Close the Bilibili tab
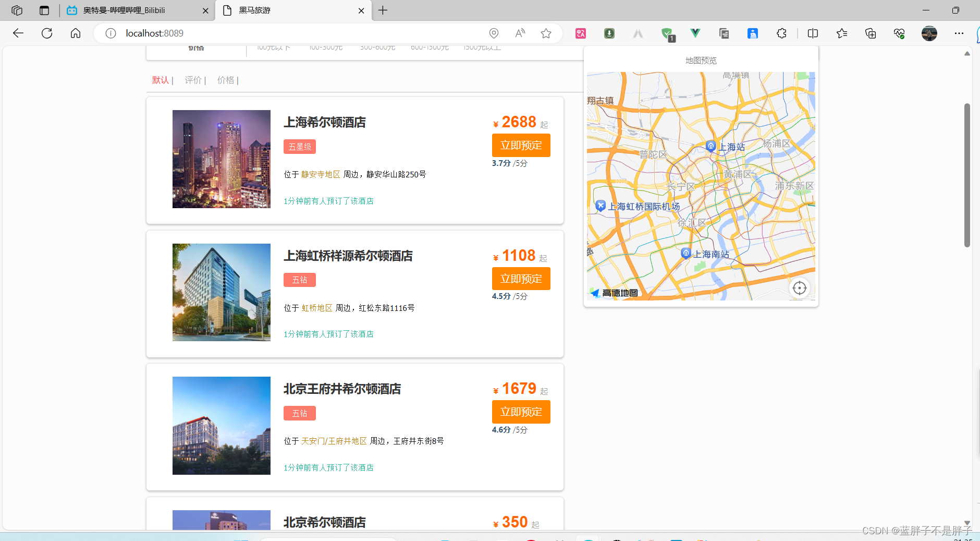This screenshot has height=541, width=980. [x=205, y=10]
